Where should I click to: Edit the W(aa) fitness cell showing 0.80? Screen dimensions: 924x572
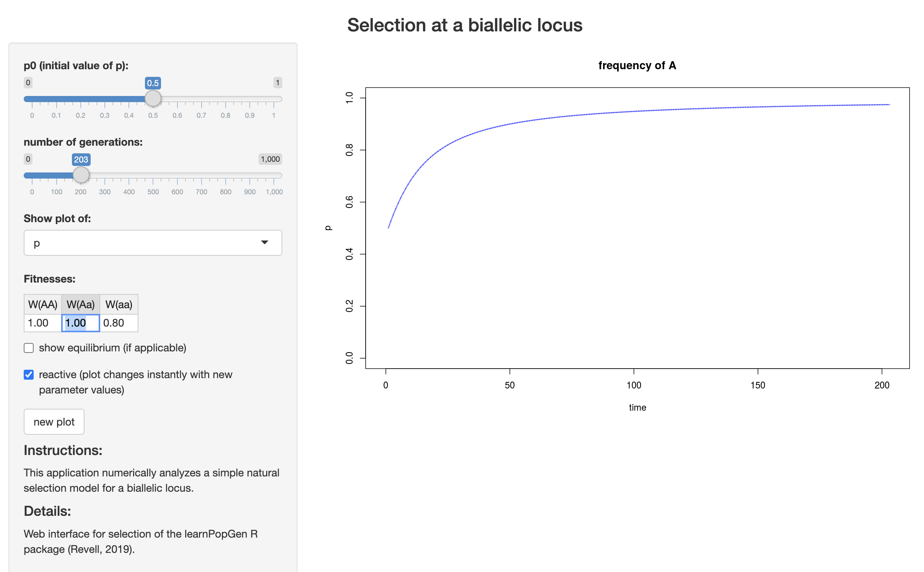click(x=119, y=323)
